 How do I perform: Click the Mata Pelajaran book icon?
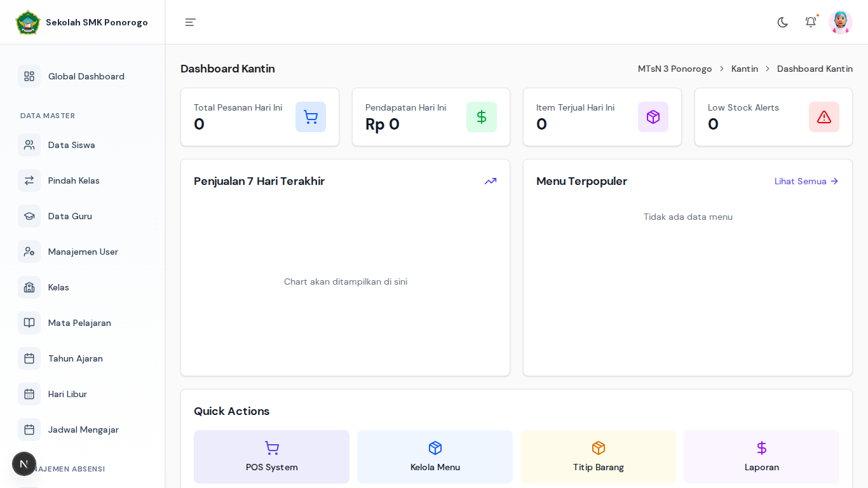pyautogui.click(x=29, y=323)
